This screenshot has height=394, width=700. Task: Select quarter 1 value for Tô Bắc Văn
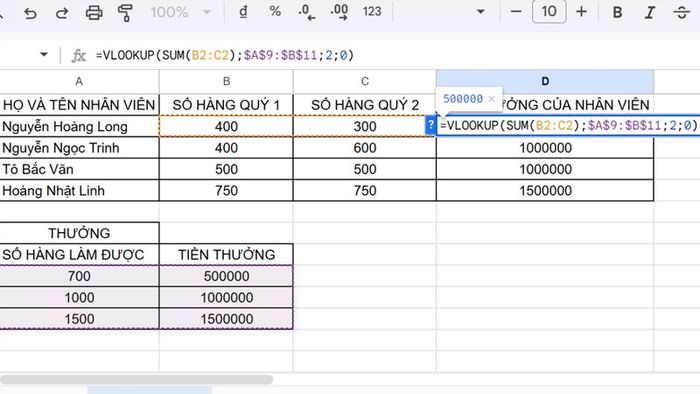(226, 169)
